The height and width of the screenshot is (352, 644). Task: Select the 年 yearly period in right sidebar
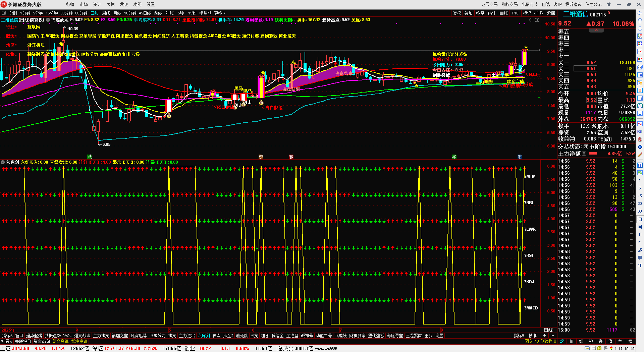(640, 266)
